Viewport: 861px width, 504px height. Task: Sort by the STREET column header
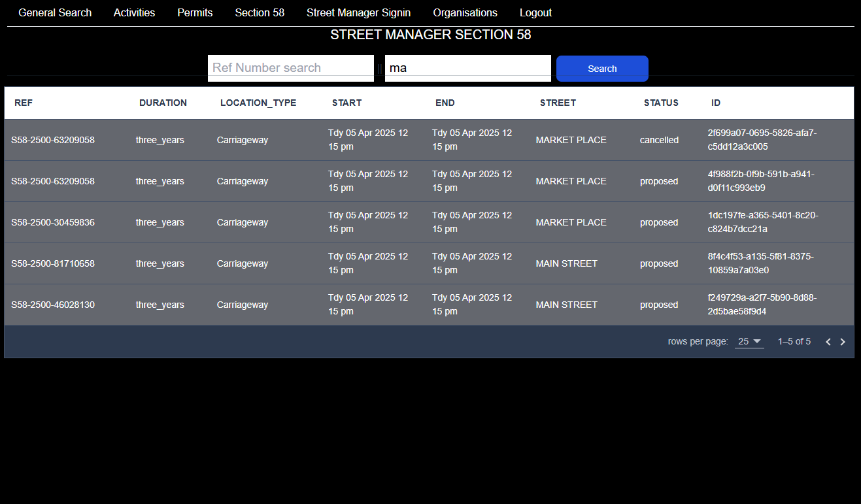[x=558, y=103]
